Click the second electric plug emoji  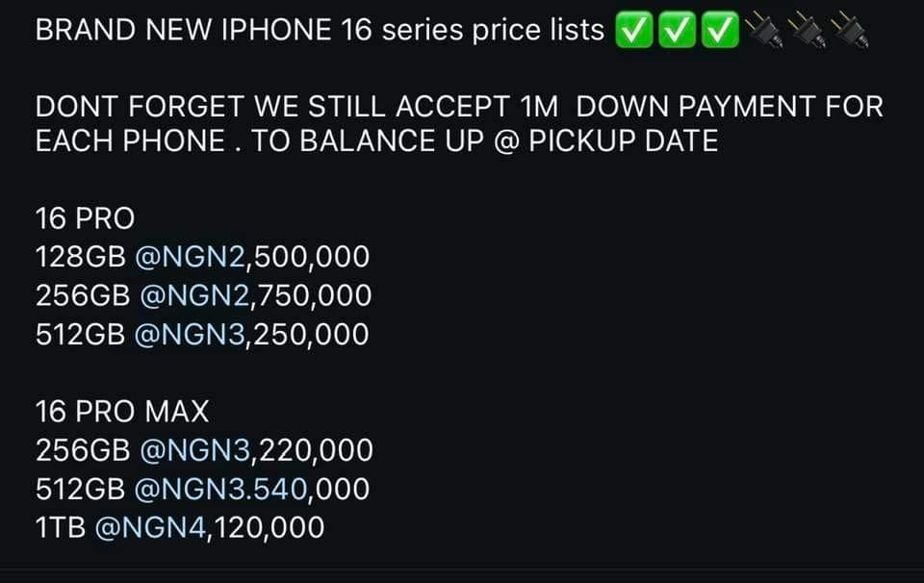tap(807, 30)
